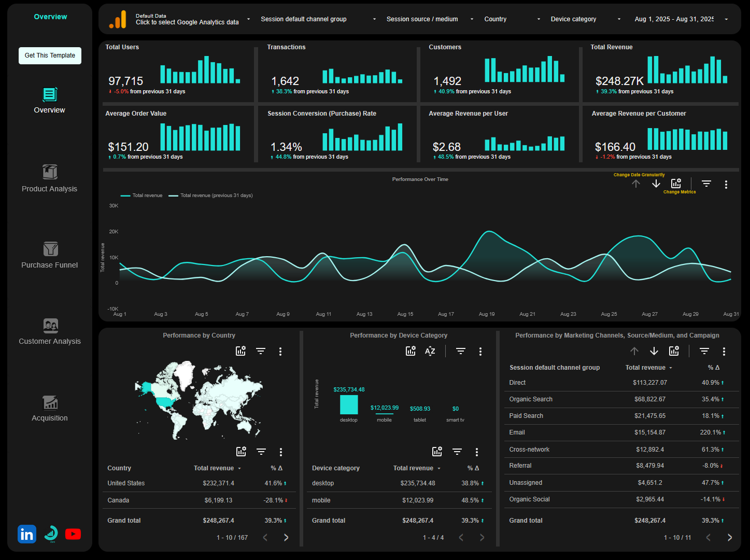
Task: Click the filter icon on Performance Over Time
Action: click(x=706, y=184)
